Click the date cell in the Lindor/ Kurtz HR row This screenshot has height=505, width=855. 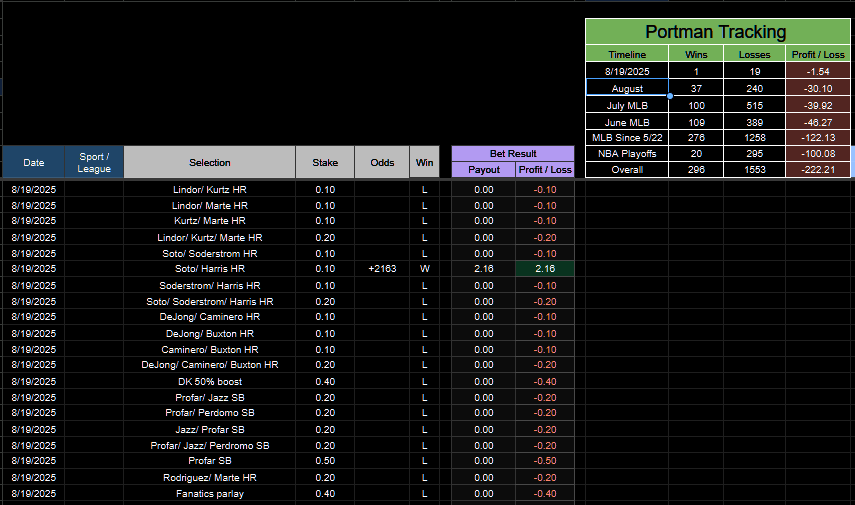pos(33,189)
